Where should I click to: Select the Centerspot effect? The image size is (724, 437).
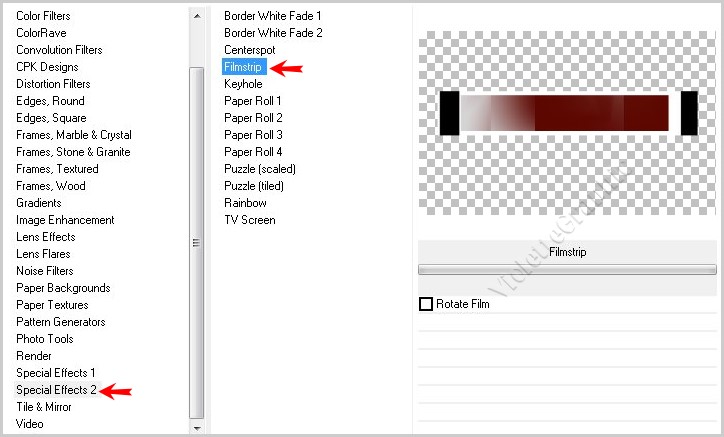point(249,50)
